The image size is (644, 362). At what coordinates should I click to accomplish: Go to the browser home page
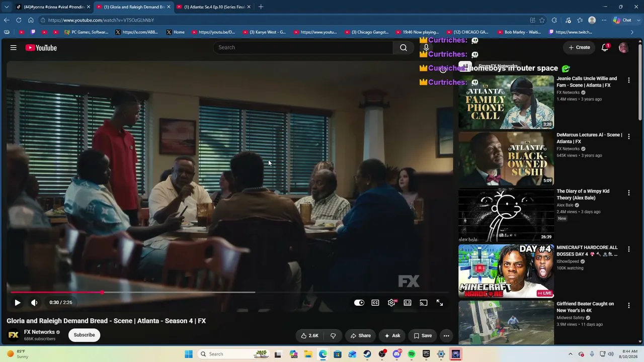31,20
